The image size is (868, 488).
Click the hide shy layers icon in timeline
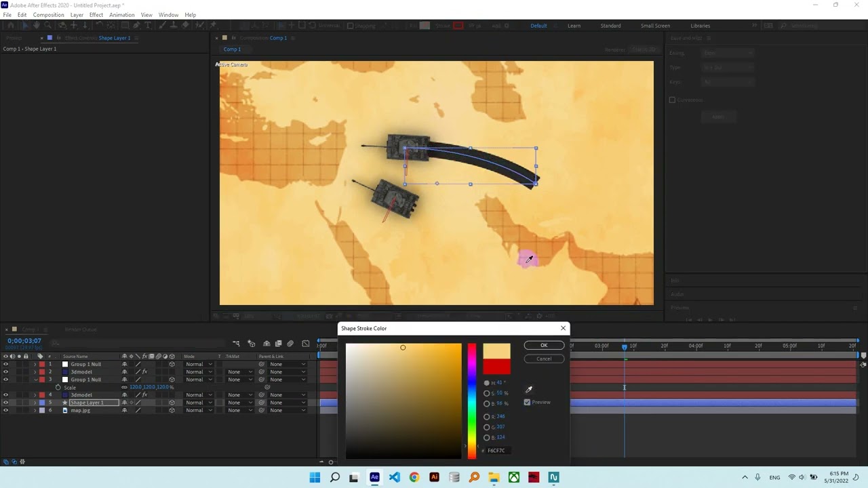tap(267, 344)
